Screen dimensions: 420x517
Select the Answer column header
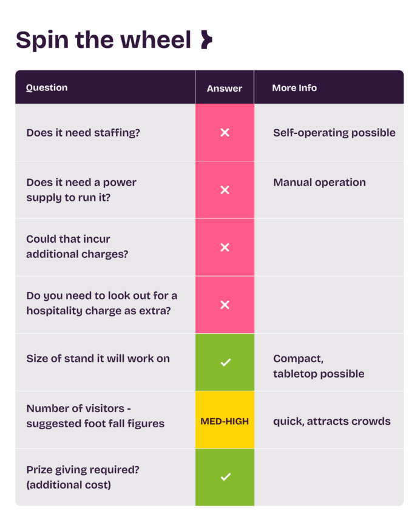pyautogui.click(x=225, y=88)
